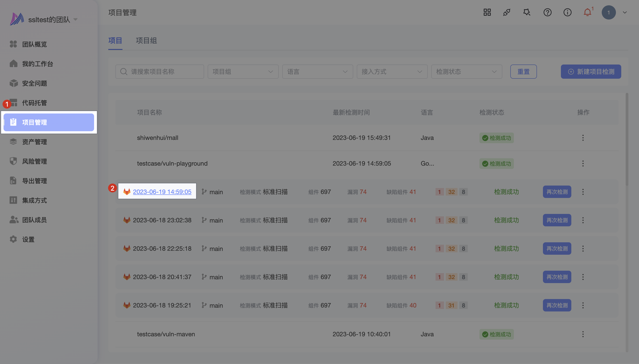Switch to the 项目组 tab
This screenshot has height=364, width=639.
pyautogui.click(x=146, y=41)
